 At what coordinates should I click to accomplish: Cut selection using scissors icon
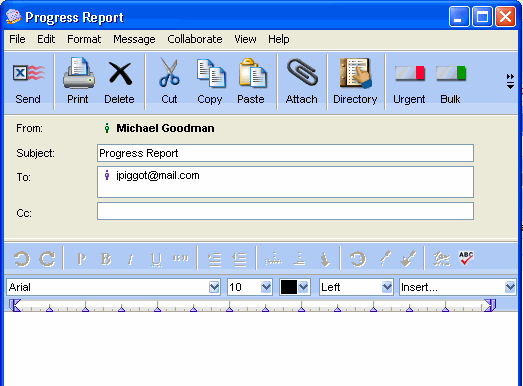click(169, 72)
